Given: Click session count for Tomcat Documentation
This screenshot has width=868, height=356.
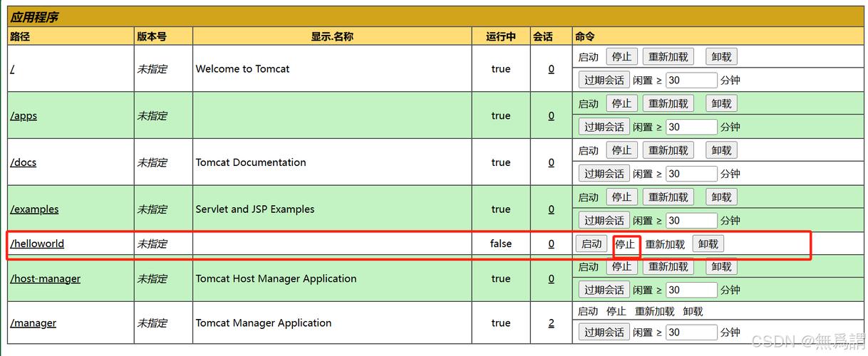Looking at the screenshot, I should (x=551, y=162).
